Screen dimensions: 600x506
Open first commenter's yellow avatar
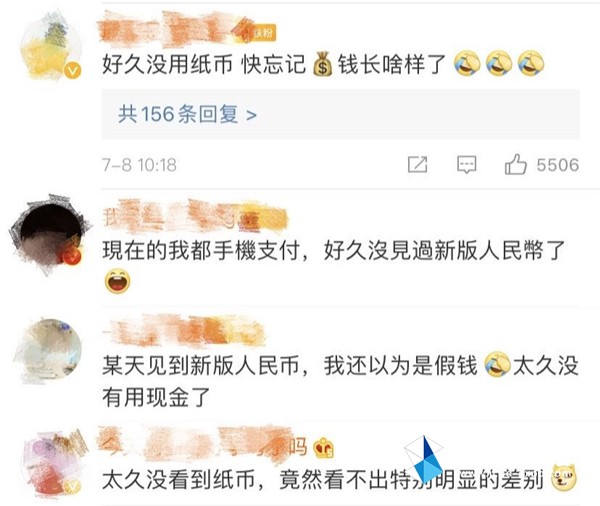(51, 47)
